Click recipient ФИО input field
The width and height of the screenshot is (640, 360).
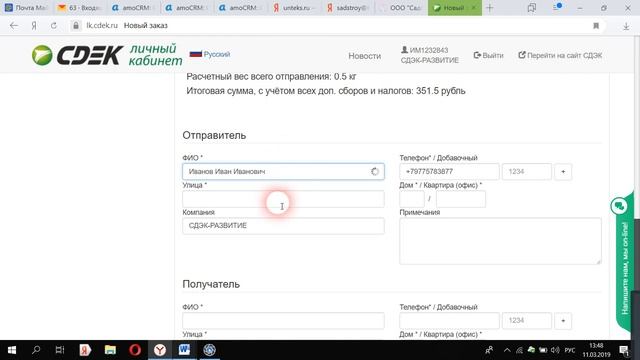coord(283,320)
